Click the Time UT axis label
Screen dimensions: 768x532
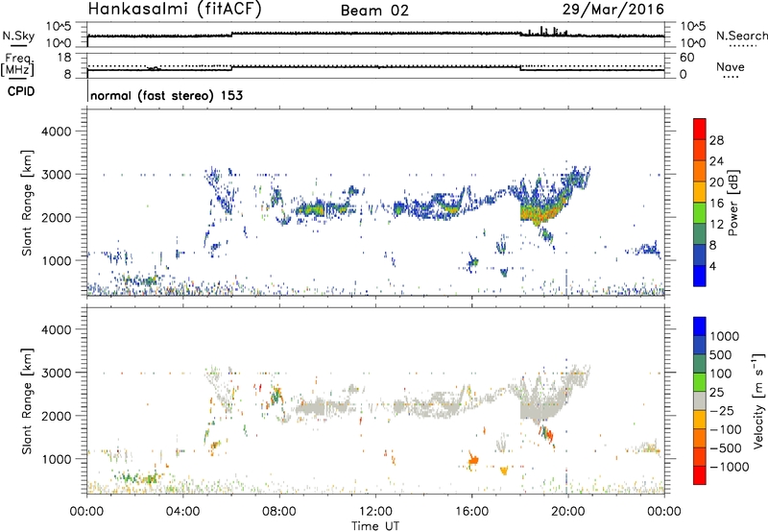pyautogui.click(x=375, y=526)
